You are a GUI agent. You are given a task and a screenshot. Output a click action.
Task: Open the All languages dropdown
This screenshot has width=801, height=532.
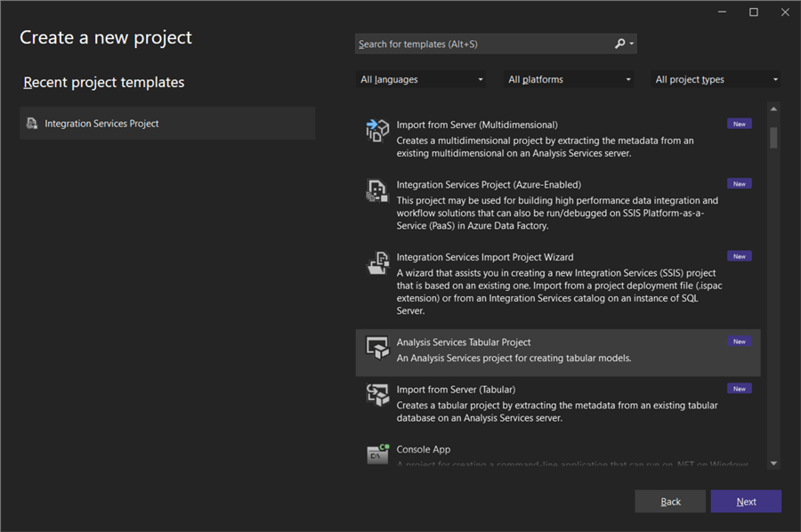pos(420,79)
